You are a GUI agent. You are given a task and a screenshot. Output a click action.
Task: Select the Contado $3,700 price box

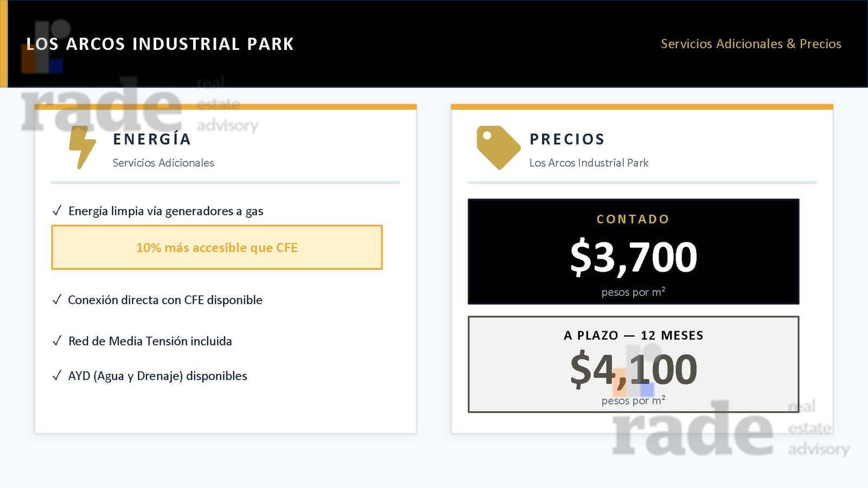click(634, 252)
